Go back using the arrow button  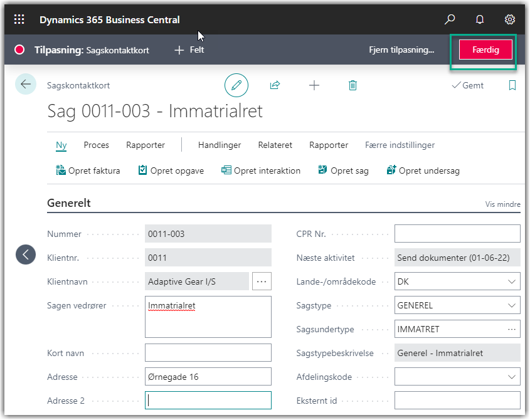pos(26,84)
